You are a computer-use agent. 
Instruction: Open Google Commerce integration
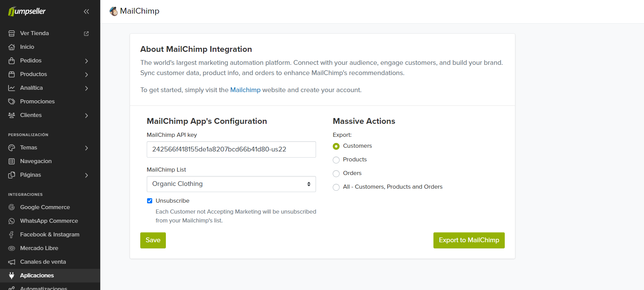(45, 207)
